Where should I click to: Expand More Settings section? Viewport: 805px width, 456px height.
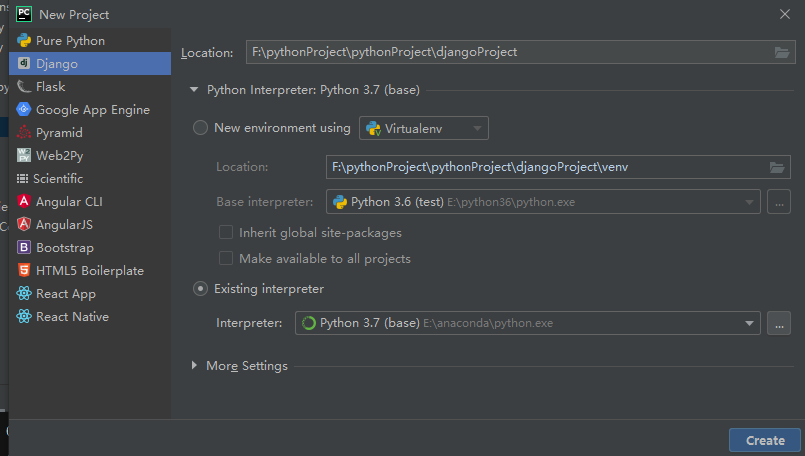194,365
